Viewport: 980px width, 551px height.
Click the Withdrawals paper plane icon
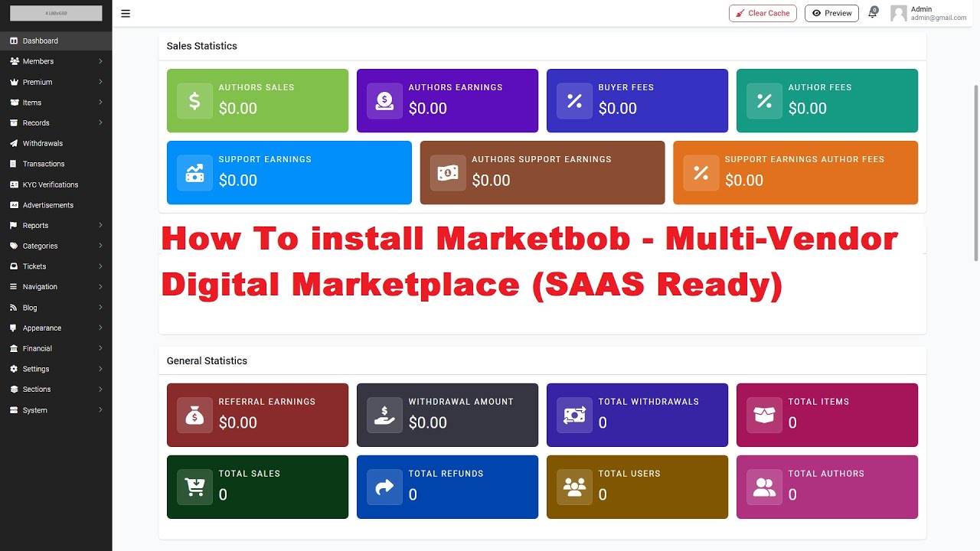coord(14,143)
